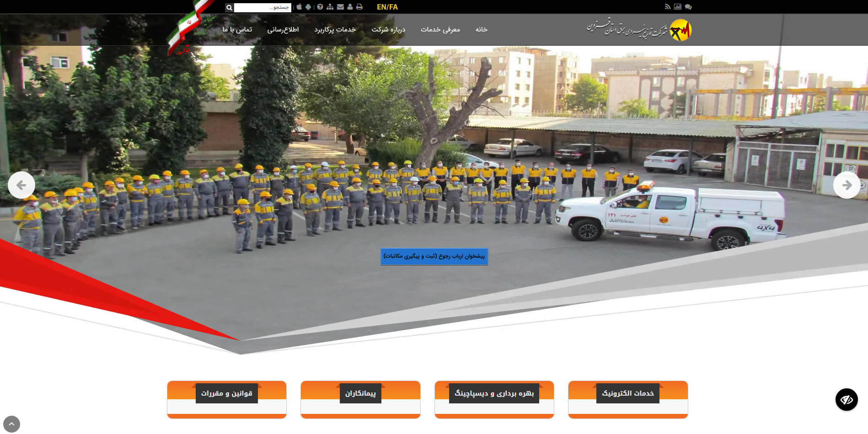Switch language with EN/FA toggle
The image size is (868, 434).
387,7
